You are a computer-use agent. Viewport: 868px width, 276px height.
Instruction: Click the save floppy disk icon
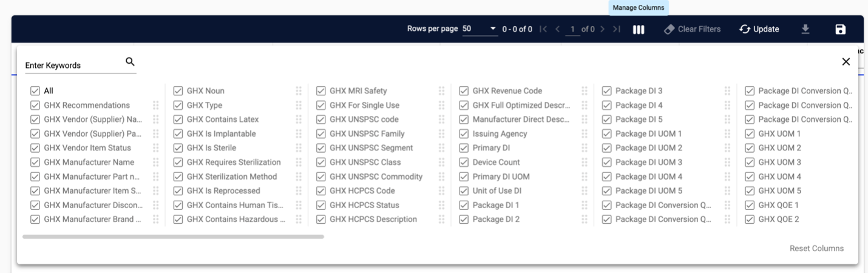[840, 29]
